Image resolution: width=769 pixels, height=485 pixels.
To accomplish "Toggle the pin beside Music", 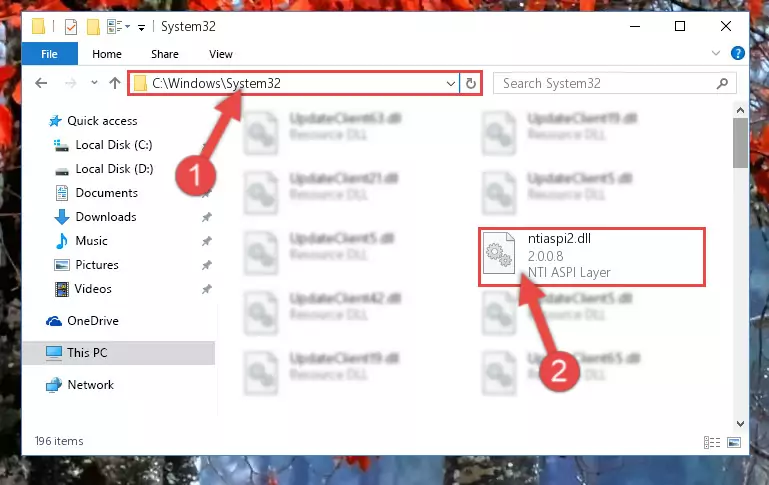I will pos(206,241).
